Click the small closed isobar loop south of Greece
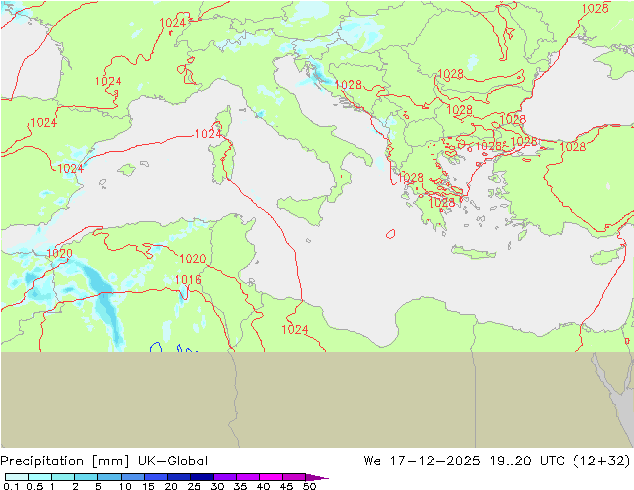Image resolution: width=634 pixels, height=490 pixels. (x=391, y=234)
